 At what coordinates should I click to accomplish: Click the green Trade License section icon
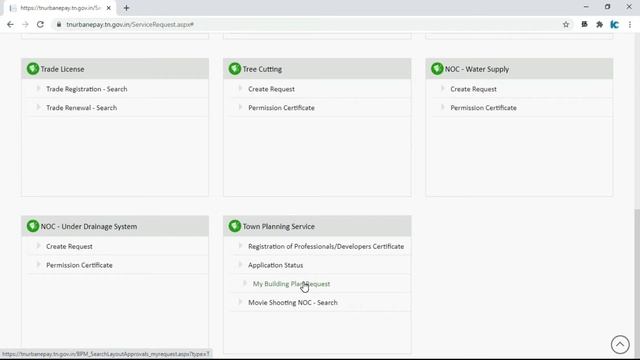(x=33, y=69)
